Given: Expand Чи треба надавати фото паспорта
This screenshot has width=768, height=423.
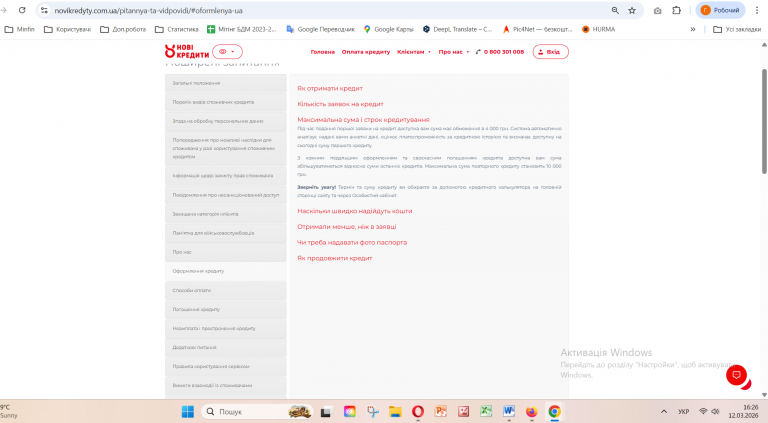Looking at the screenshot, I should (x=352, y=242).
